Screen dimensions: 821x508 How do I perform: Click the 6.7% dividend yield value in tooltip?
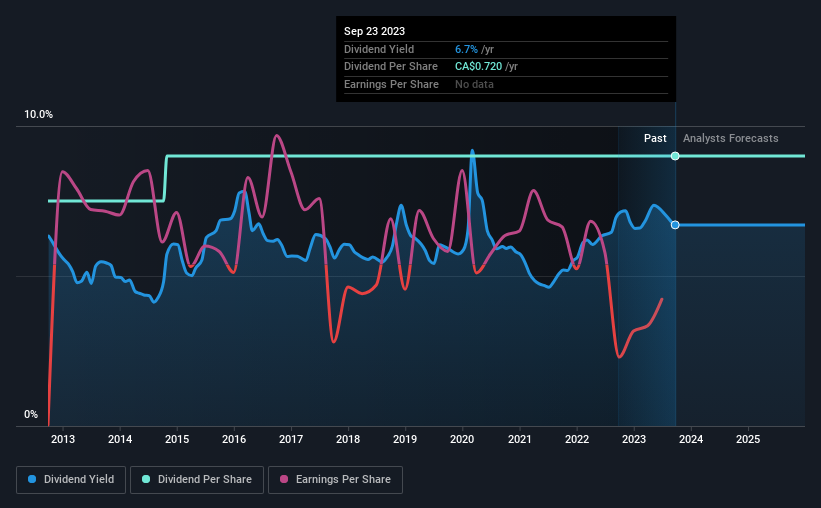[466, 49]
